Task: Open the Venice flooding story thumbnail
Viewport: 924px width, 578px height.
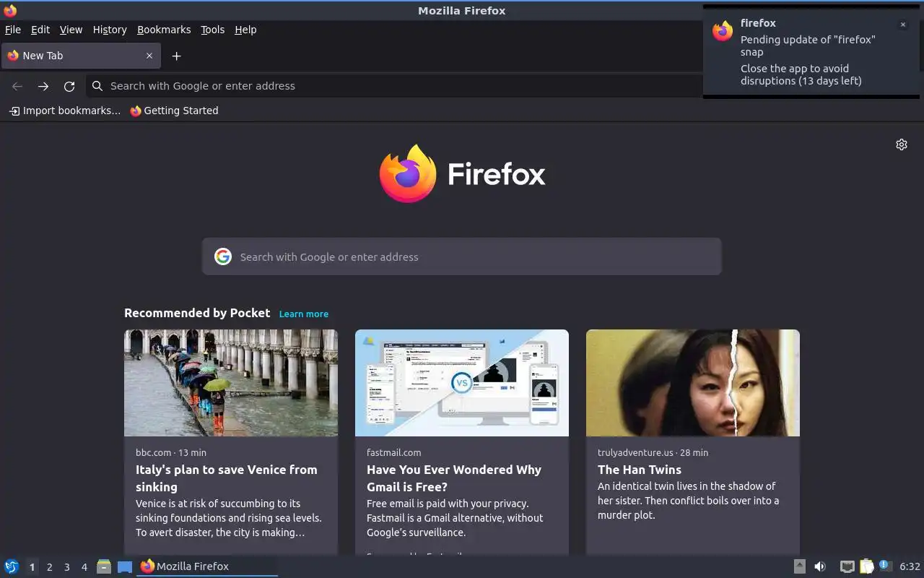Action: [x=231, y=383]
